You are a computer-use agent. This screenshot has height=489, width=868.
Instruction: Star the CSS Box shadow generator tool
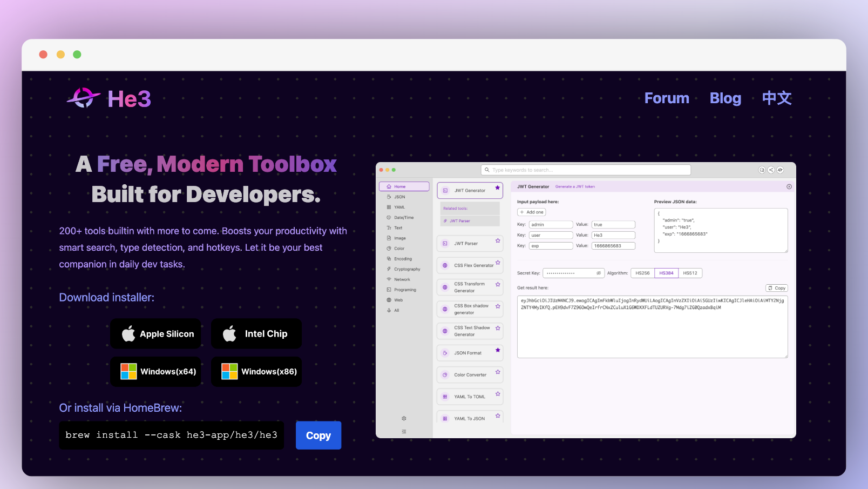tap(498, 306)
